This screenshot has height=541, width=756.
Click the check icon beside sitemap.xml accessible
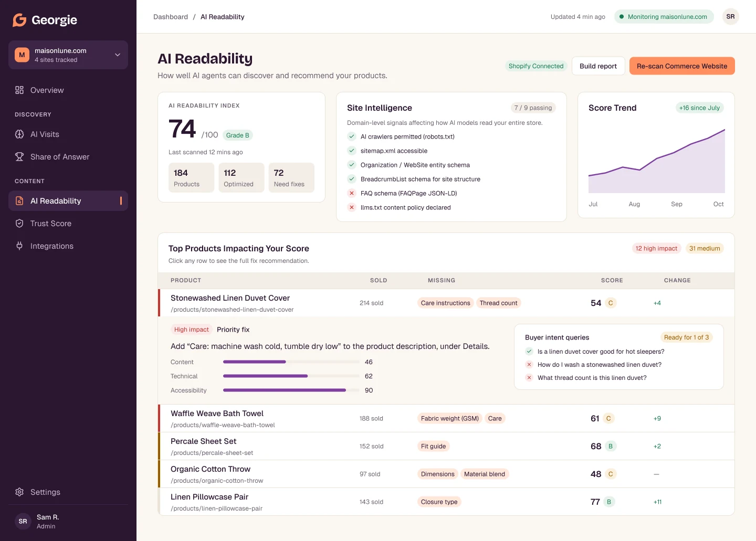coord(352,151)
